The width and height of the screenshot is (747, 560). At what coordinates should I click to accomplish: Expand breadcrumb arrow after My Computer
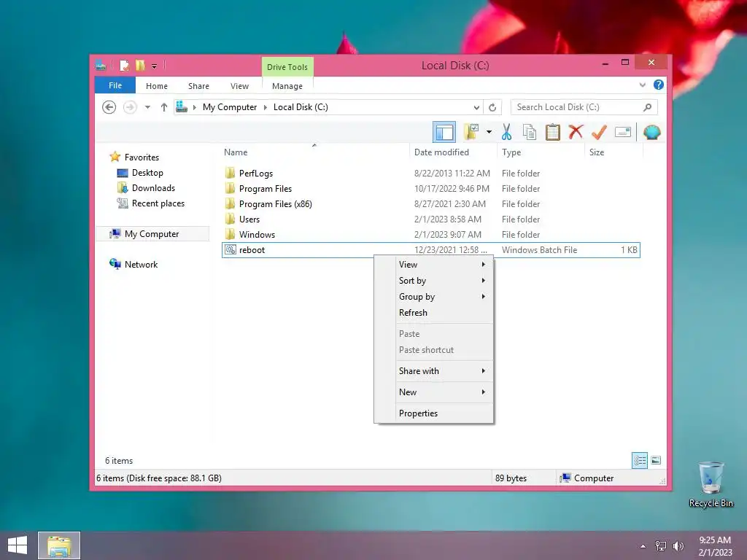click(x=266, y=107)
